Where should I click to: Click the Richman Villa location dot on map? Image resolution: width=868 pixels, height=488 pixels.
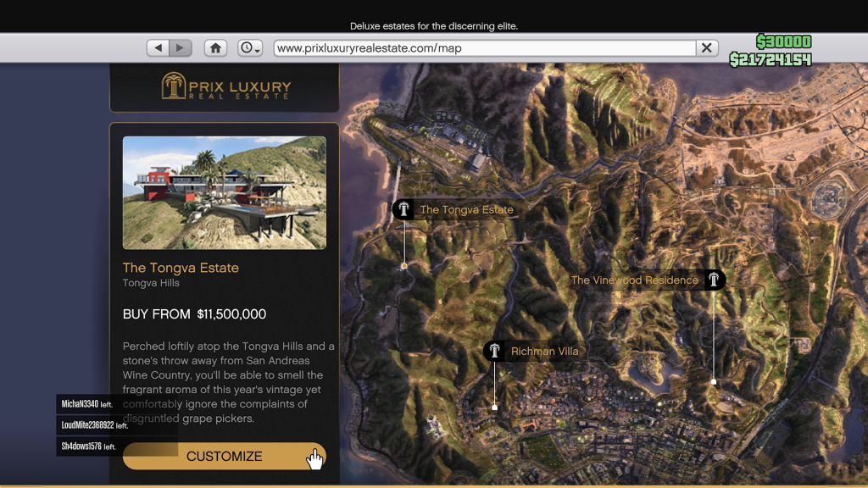click(495, 408)
